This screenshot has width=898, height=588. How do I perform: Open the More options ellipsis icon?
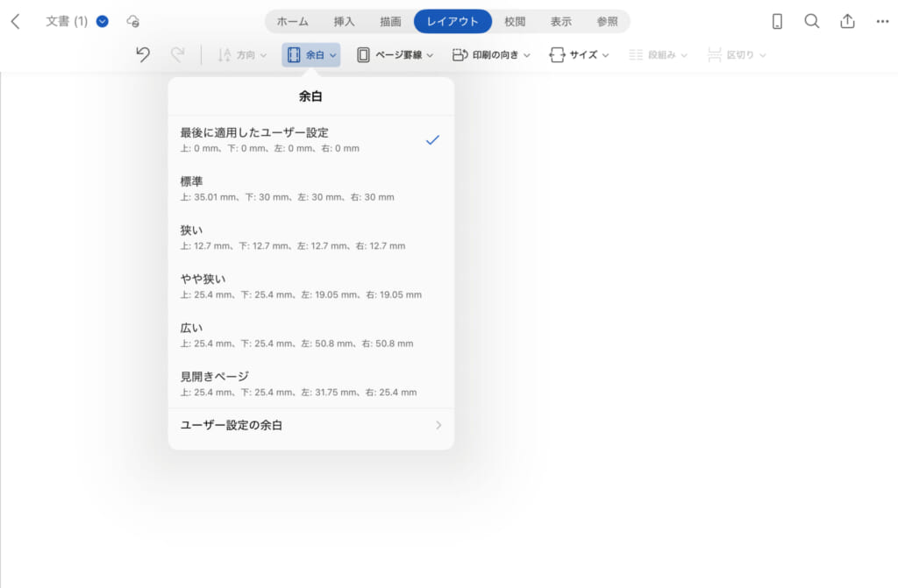(x=881, y=20)
